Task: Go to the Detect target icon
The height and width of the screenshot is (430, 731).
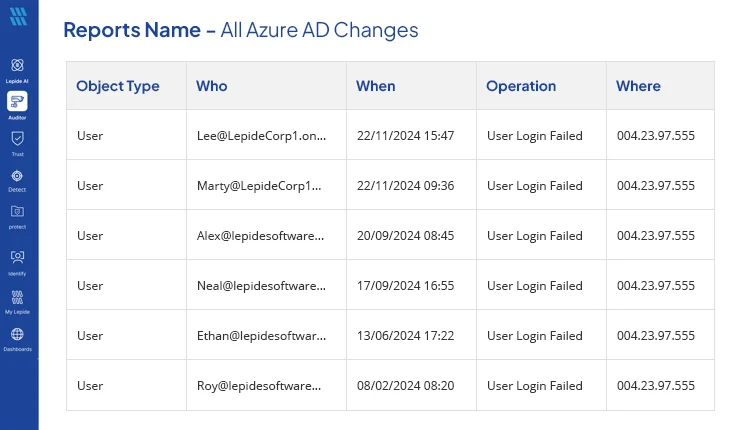Action: pyautogui.click(x=17, y=176)
